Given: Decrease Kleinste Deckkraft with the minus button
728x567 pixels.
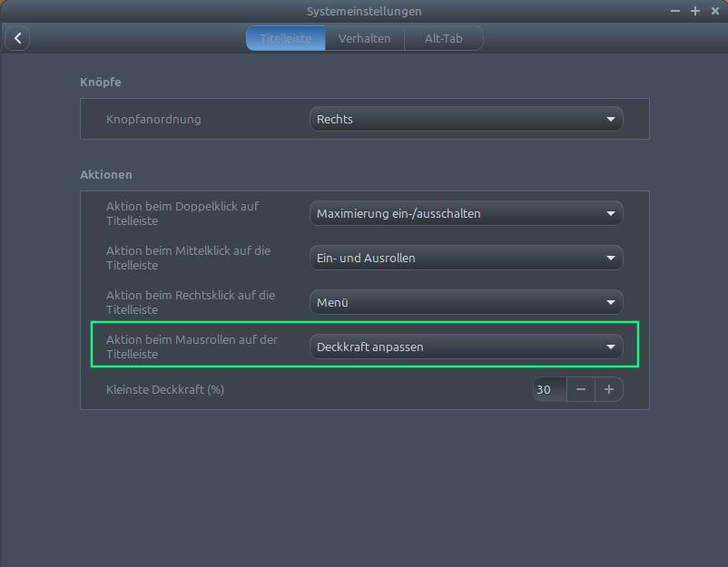Looking at the screenshot, I should coord(582,389).
